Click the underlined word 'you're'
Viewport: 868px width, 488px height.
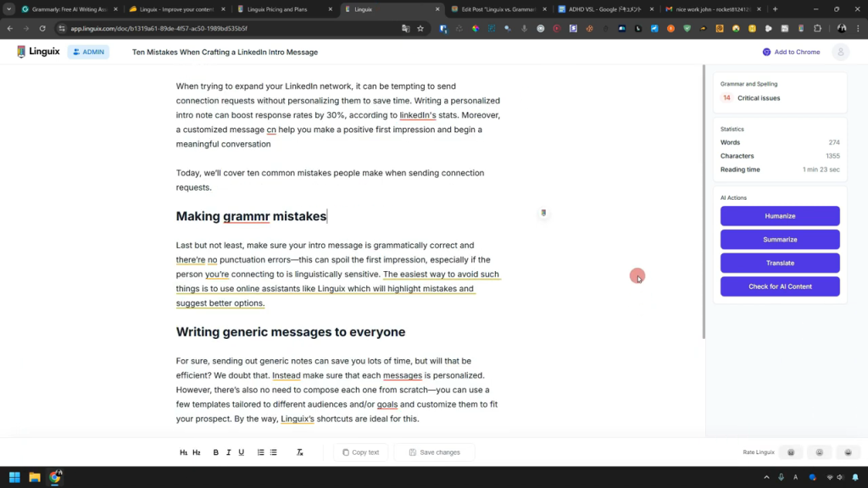217,274
